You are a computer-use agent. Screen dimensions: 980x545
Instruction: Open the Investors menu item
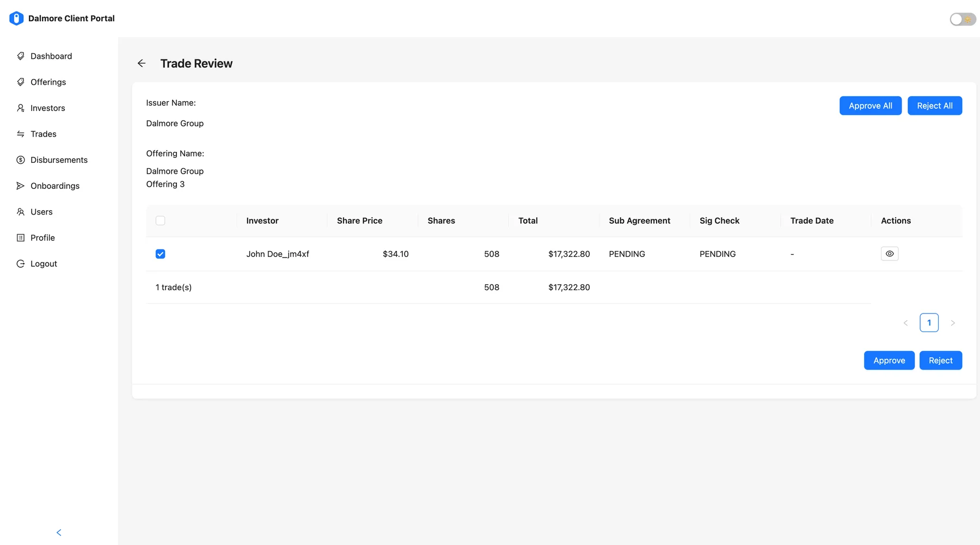(x=59, y=108)
